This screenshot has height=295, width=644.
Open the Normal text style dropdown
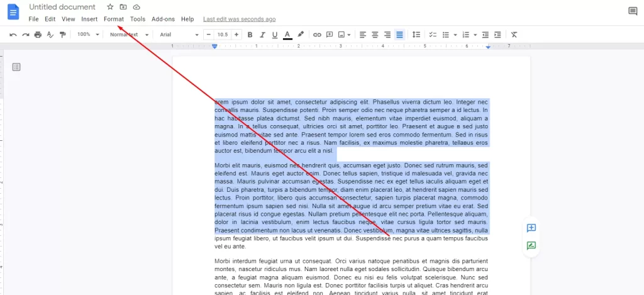[x=129, y=35]
